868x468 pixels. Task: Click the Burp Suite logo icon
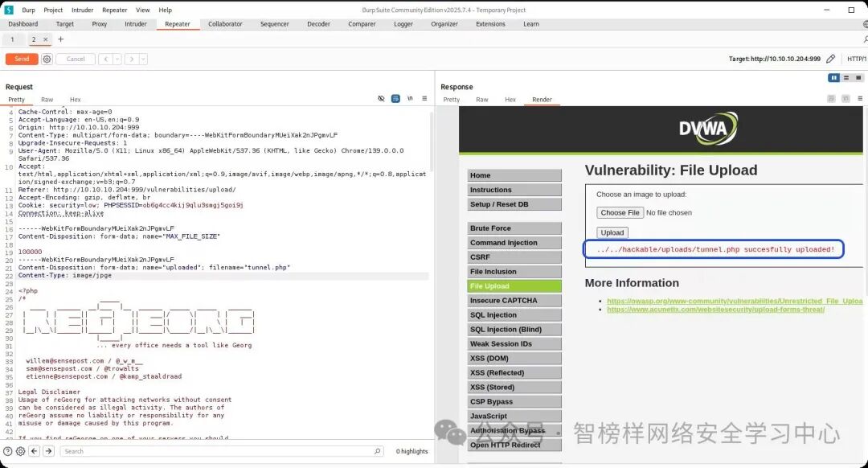(x=9, y=10)
